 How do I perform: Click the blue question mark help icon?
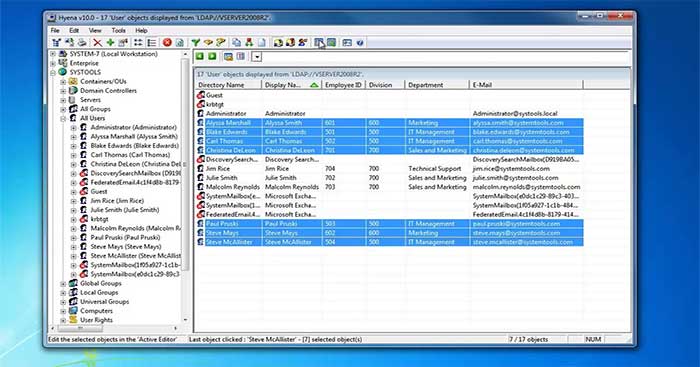coord(360,43)
